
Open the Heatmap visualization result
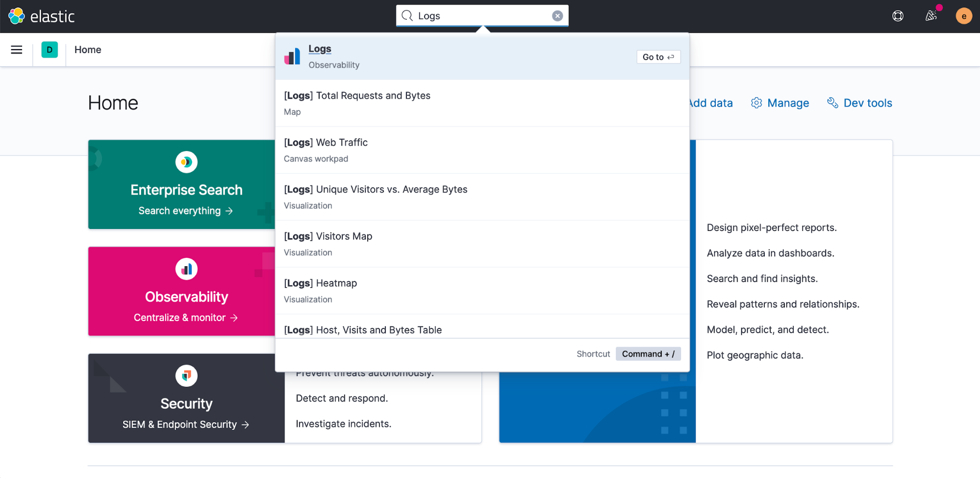tap(482, 291)
